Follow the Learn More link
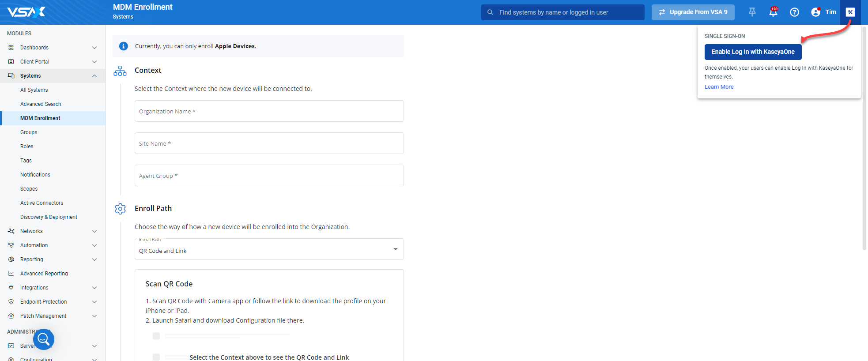868x361 pixels. click(719, 87)
